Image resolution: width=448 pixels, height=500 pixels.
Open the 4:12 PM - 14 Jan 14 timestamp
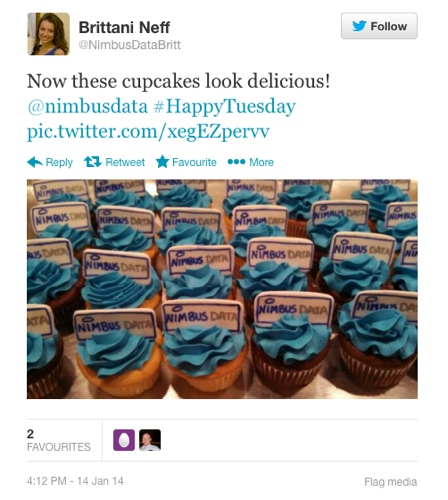pos(75,481)
